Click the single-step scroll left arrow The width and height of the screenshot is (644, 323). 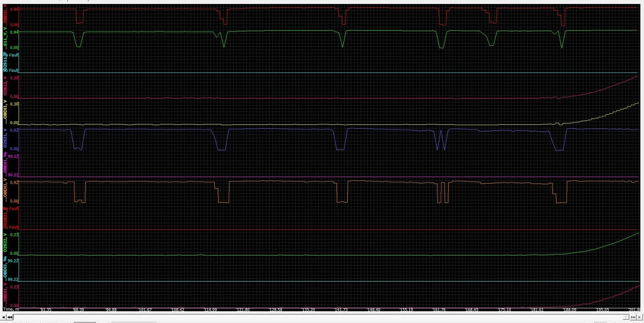(x=3, y=317)
